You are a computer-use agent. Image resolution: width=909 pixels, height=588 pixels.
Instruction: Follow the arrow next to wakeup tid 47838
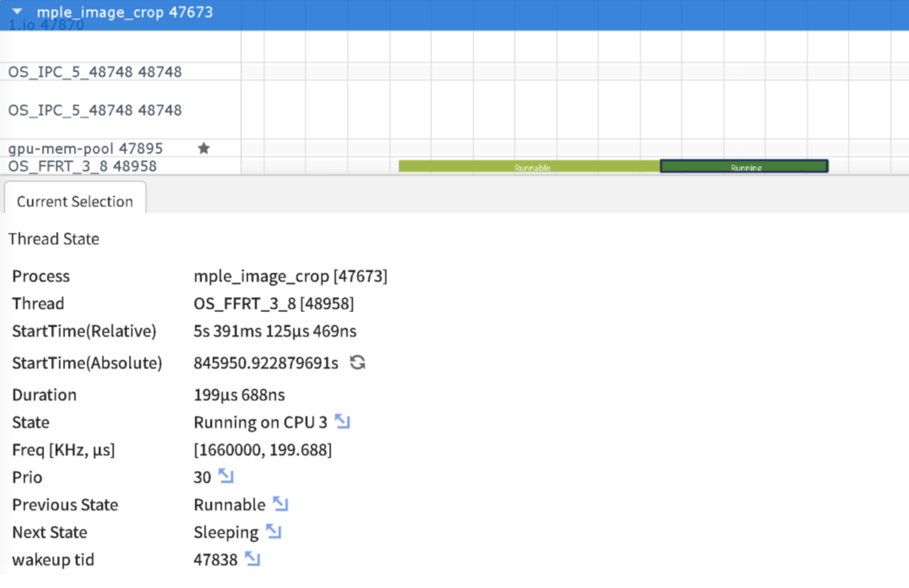click(x=252, y=559)
